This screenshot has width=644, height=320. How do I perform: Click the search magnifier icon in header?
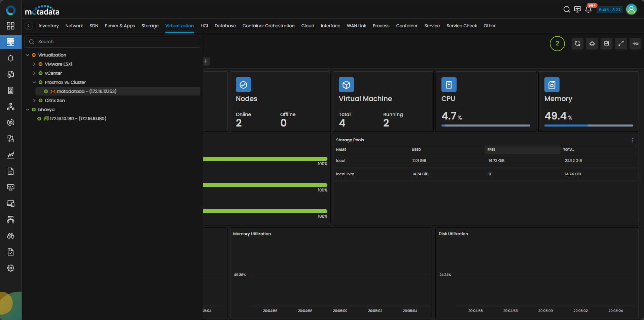click(x=567, y=9)
